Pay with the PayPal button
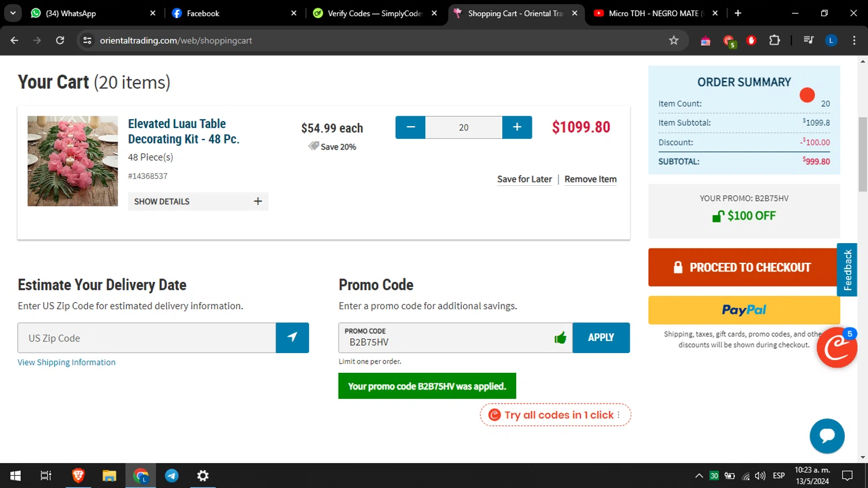Image resolution: width=868 pixels, height=488 pixels. click(744, 310)
